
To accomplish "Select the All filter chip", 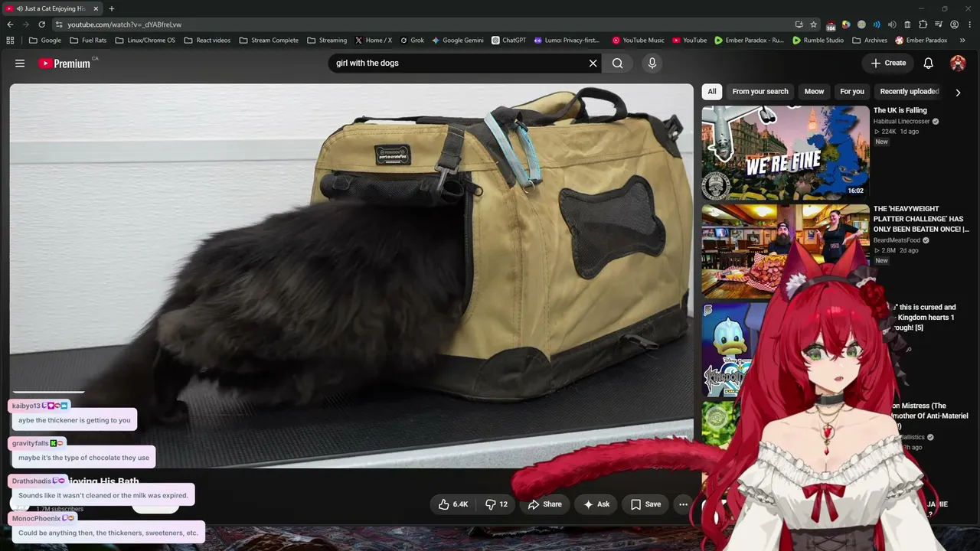I will (712, 92).
